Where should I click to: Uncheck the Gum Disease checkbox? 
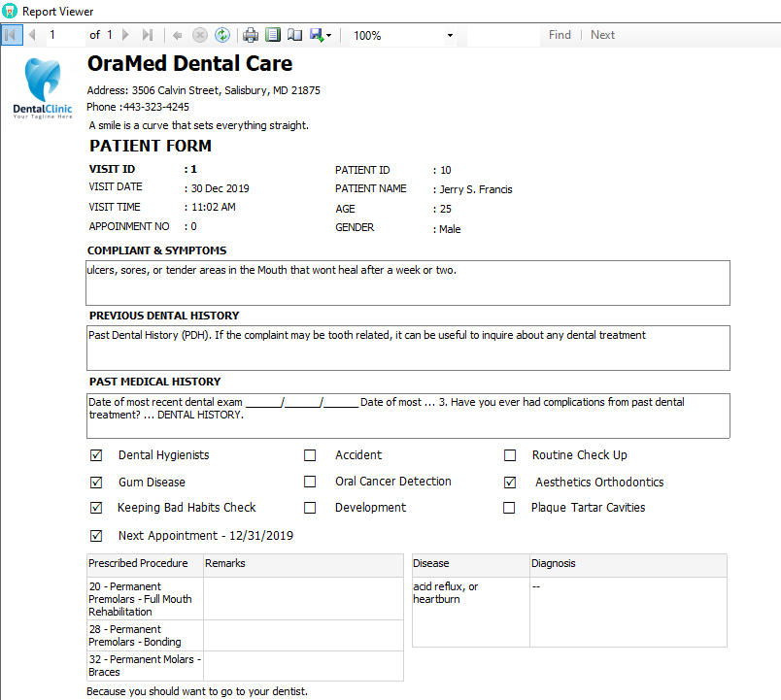coord(95,482)
